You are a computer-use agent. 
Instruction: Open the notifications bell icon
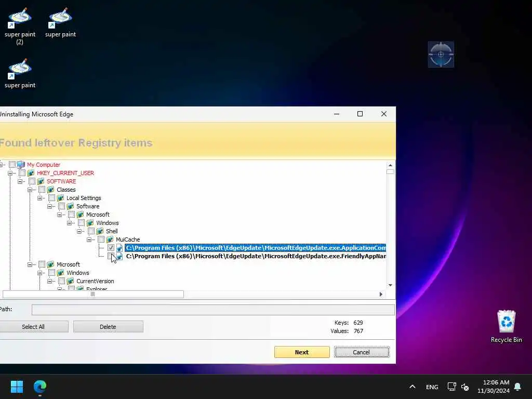[518, 387]
